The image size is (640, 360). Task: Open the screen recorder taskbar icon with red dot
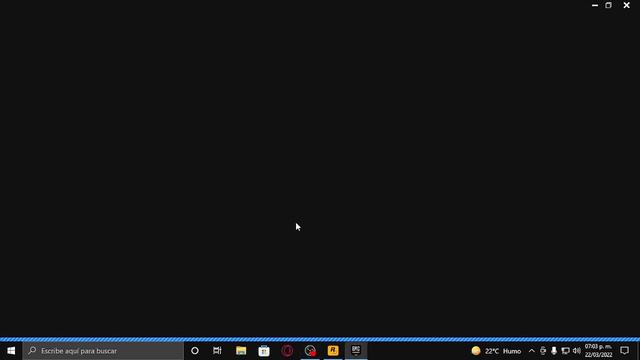click(x=310, y=351)
